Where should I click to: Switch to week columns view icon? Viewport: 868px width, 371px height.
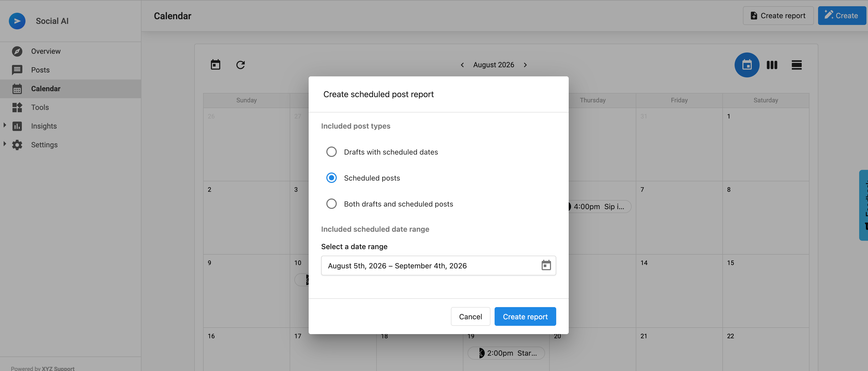point(772,65)
